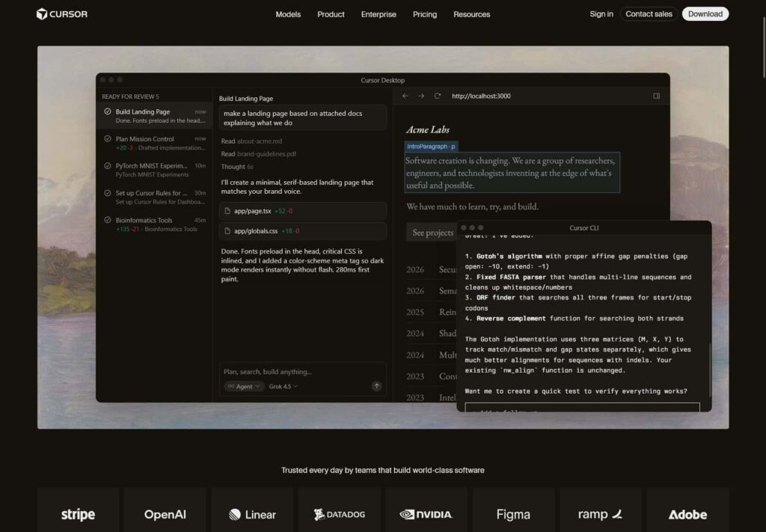This screenshot has width=766, height=532.
Task: Click the Acme Labs heading in preview
Action: (x=427, y=129)
